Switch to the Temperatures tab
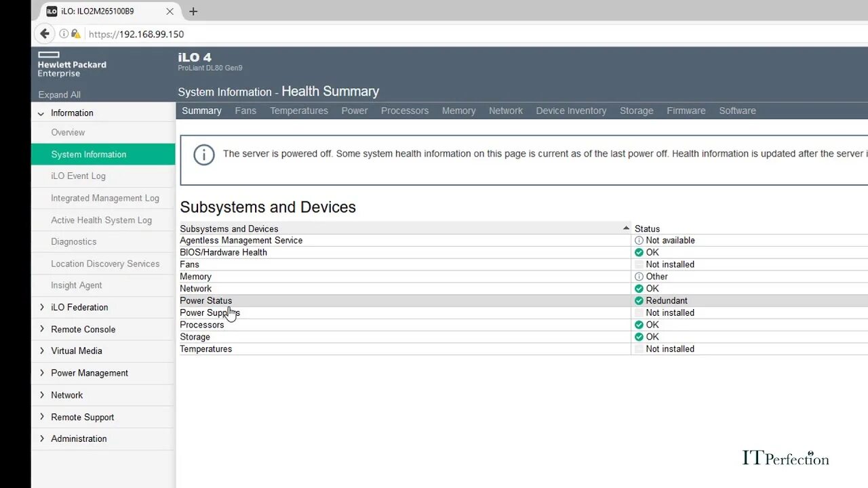This screenshot has width=868, height=488. tap(299, 110)
